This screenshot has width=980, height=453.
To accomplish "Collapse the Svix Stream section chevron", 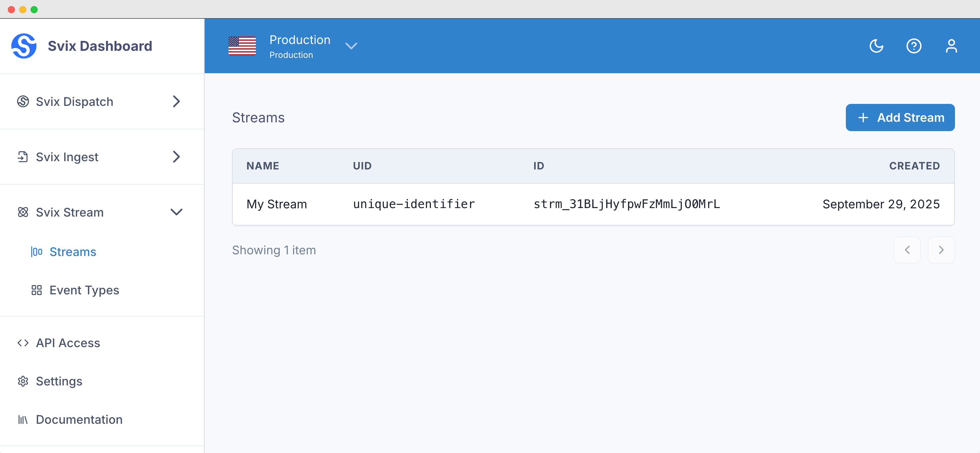I will (x=176, y=212).
